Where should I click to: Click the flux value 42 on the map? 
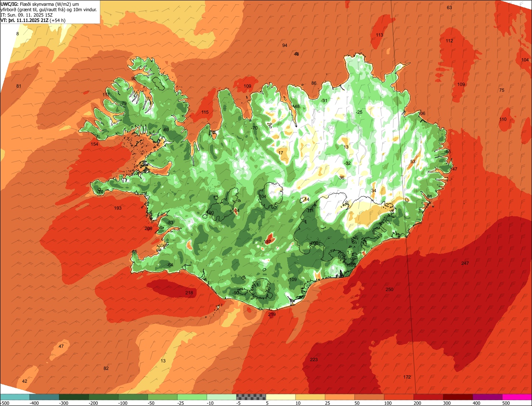click(25, 381)
